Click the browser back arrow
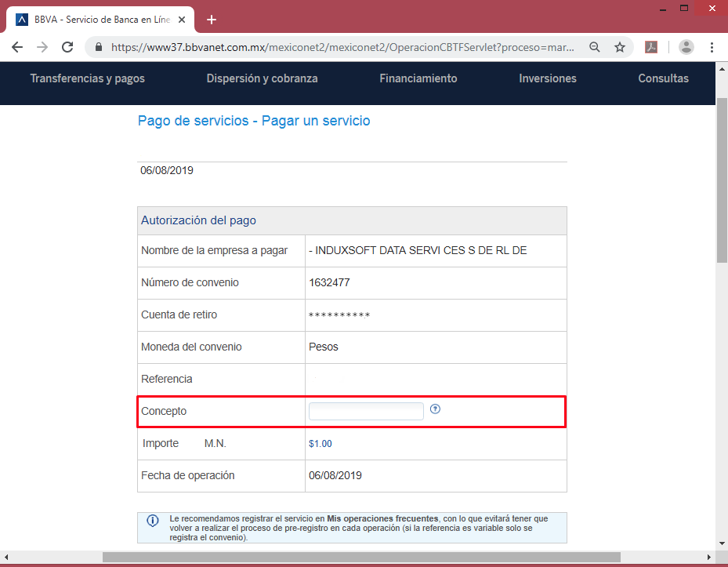 pyautogui.click(x=17, y=47)
